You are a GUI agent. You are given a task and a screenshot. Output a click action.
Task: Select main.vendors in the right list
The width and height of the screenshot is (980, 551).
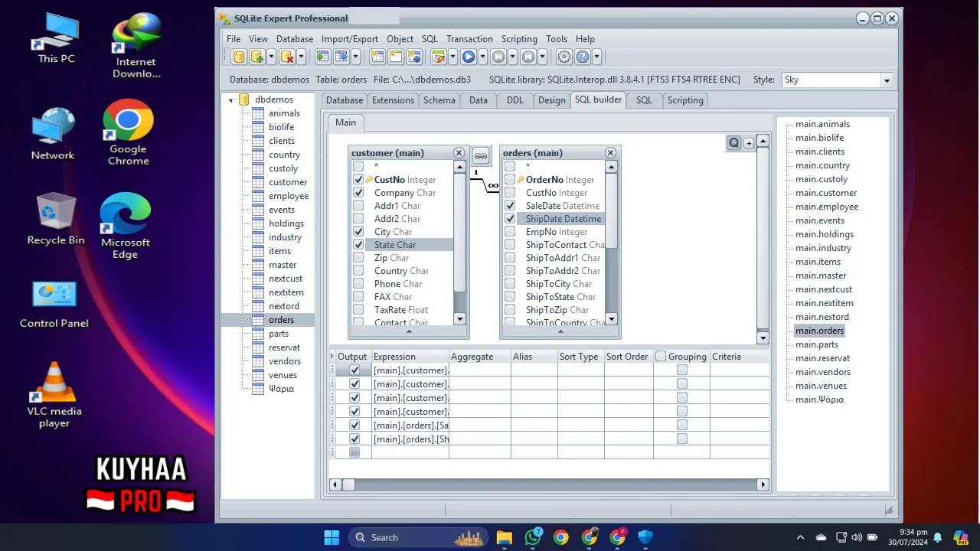coord(823,372)
